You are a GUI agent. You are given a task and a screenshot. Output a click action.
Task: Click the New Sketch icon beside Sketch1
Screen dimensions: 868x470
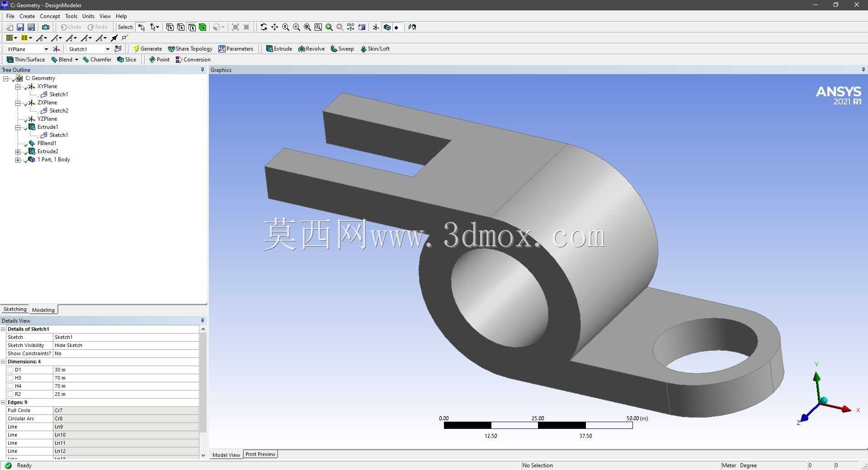tap(118, 49)
